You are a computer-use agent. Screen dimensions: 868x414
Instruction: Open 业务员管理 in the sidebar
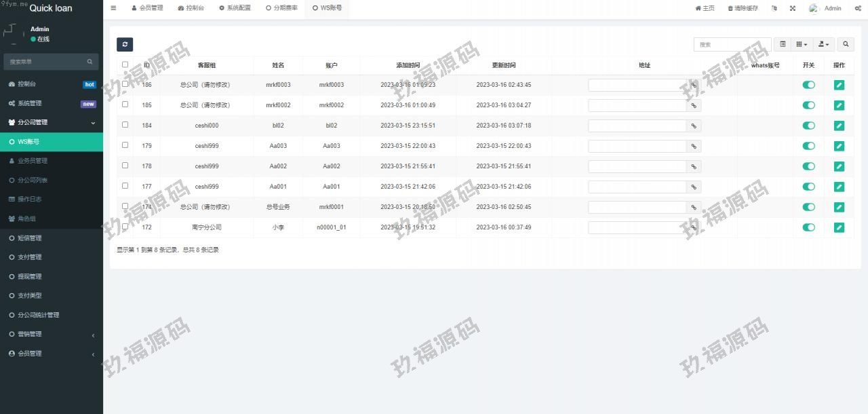coord(33,162)
